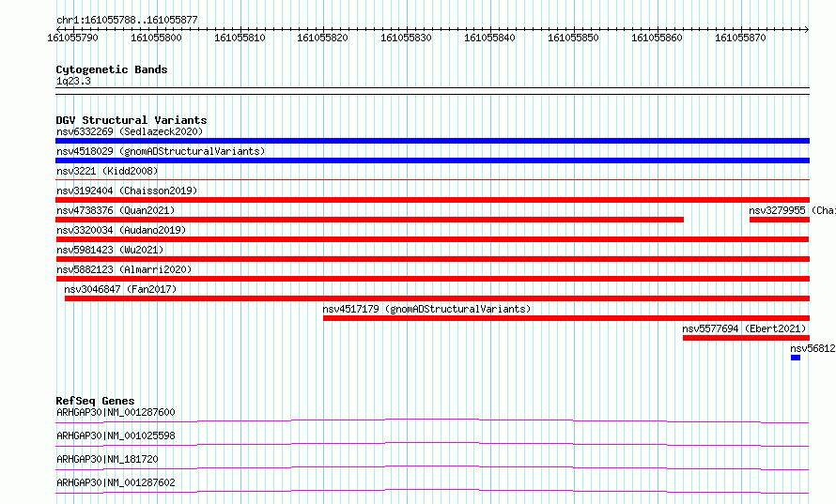This screenshot has width=836, height=504.
Task: Select the 1q23.3 band label
Action: (73, 81)
